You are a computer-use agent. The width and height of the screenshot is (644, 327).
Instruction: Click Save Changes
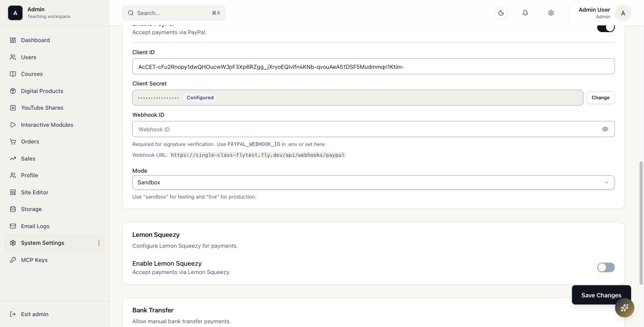point(601,295)
